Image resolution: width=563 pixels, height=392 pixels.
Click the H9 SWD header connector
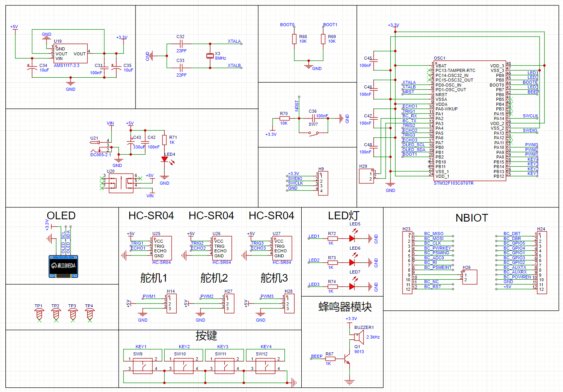[x=323, y=183]
